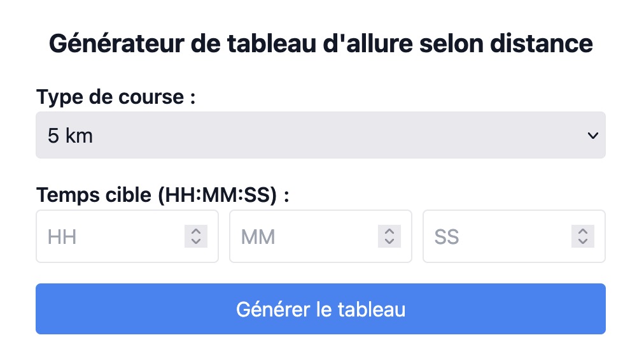Focus the MM minutes input field
Screen dimensions: 644x363
coord(320,236)
